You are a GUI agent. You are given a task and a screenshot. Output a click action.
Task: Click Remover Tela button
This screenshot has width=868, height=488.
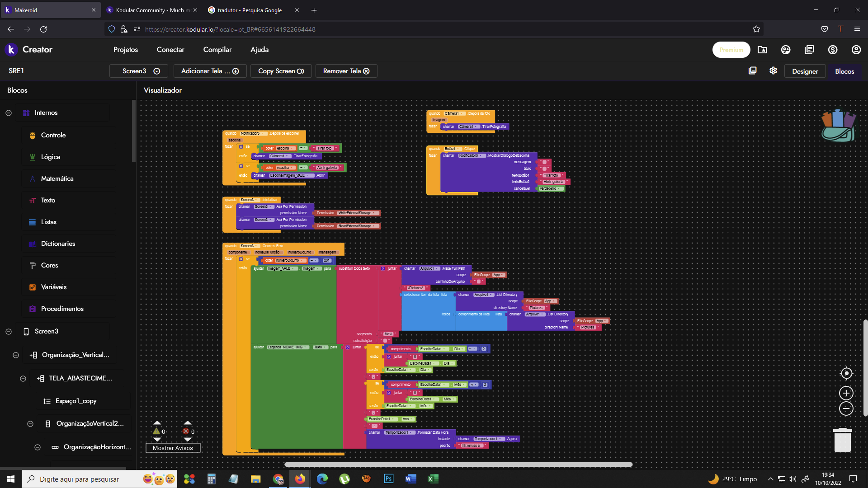(346, 71)
